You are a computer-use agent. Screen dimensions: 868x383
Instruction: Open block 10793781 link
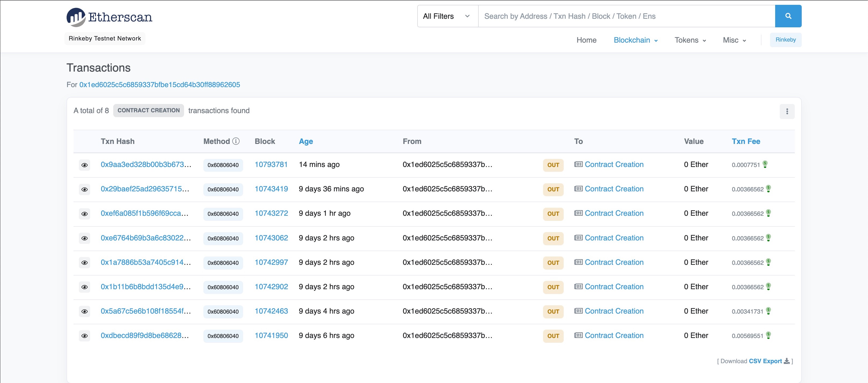pos(271,165)
